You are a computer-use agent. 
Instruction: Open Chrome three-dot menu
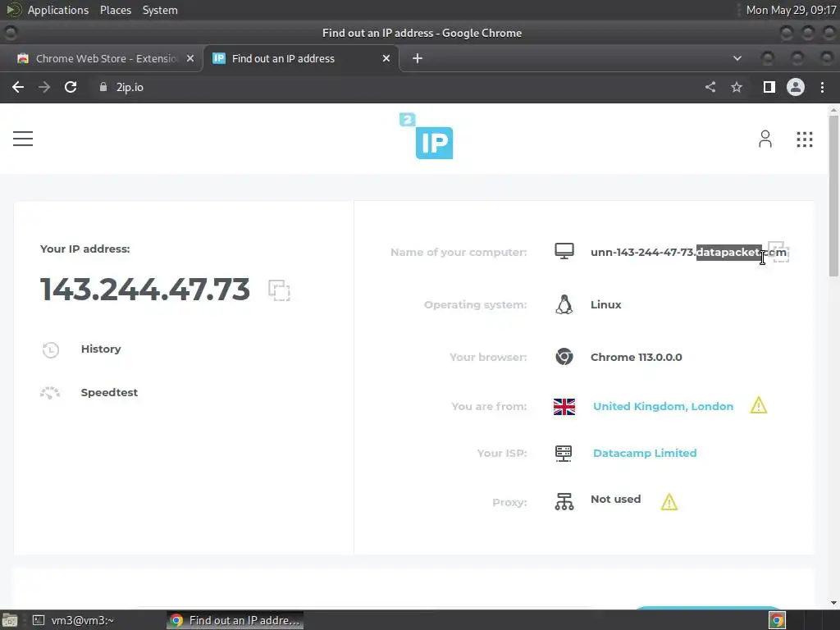822,87
